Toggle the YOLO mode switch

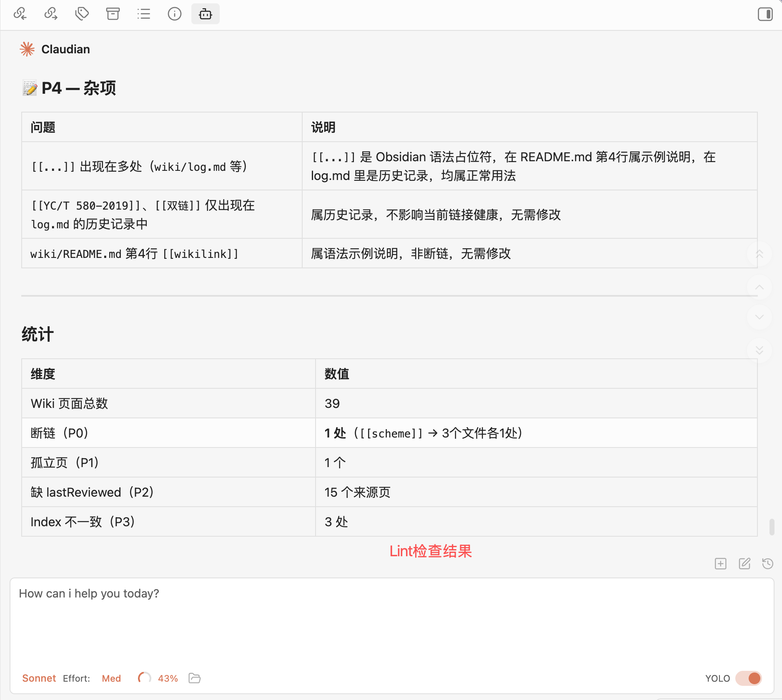pos(749,678)
